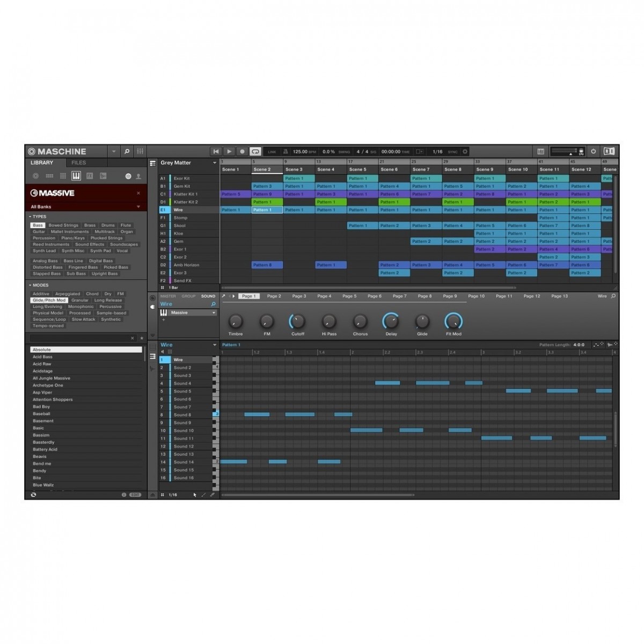Click the Native Instruments NI logo
Image resolution: width=644 pixels, height=644 pixels.
609,151
